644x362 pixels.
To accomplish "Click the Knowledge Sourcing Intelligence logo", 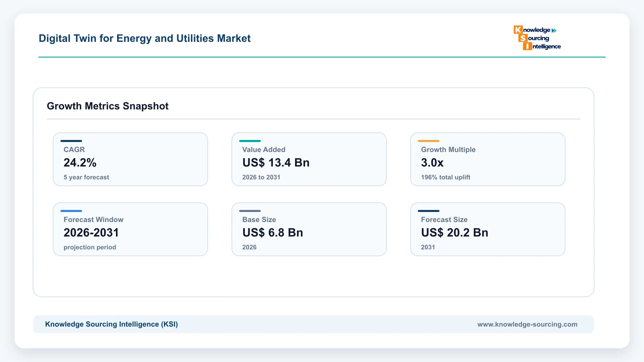I will pyautogui.click(x=537, y=38).
